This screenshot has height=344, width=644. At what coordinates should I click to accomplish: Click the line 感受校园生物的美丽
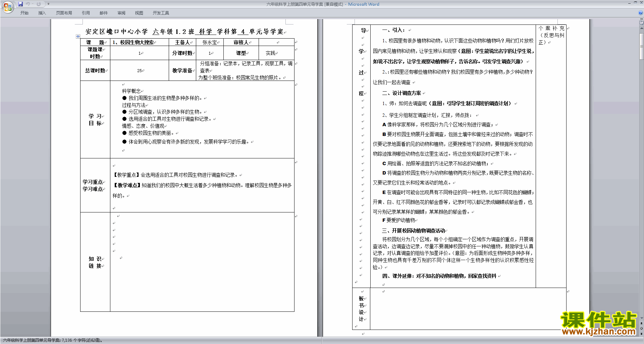click(149, 133)
